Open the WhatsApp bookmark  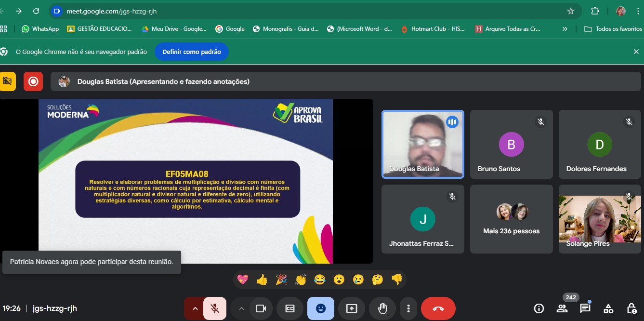(x=40, y=29)
